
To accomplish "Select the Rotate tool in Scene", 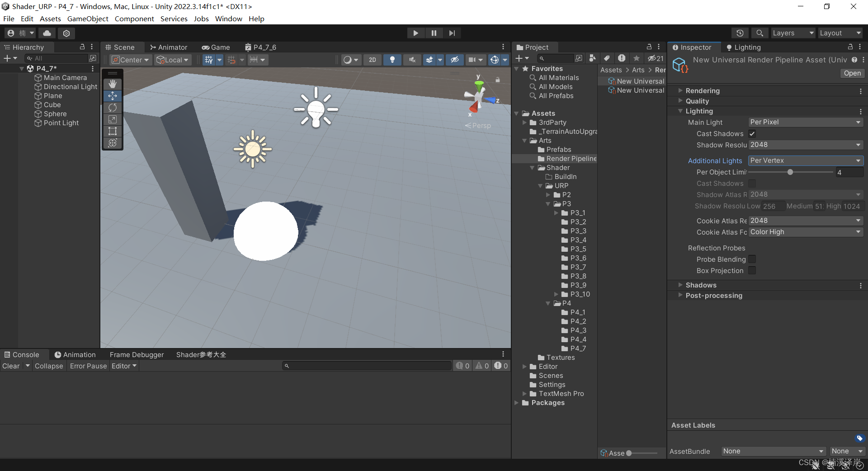I will tap(113, 108).
